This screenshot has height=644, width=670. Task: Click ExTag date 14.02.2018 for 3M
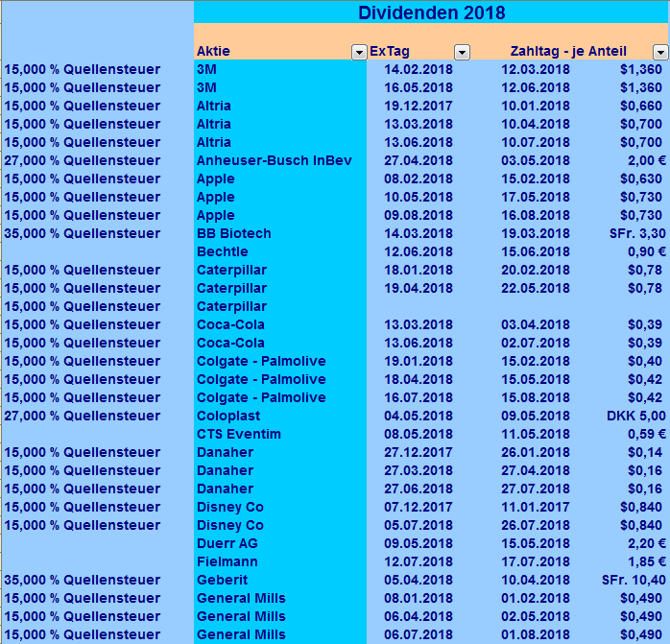418,69
